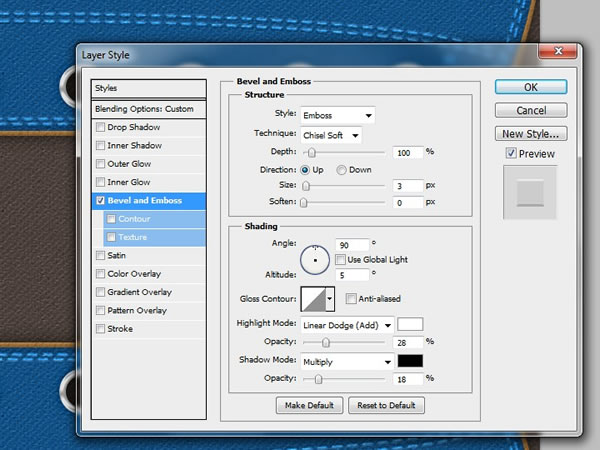Click the New Style... button
600x450 pixels.
(x=531, y=134)
